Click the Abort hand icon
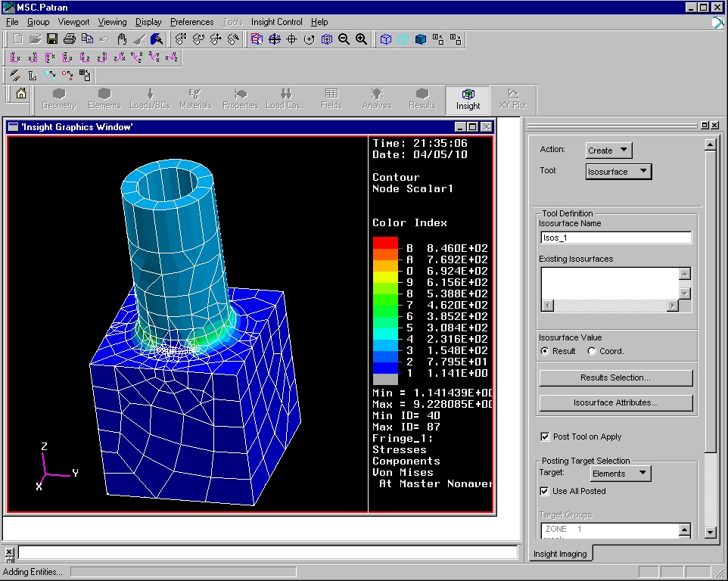Image resolution: width=728 pixels, height=581 pixels. (x=122, y=39)
